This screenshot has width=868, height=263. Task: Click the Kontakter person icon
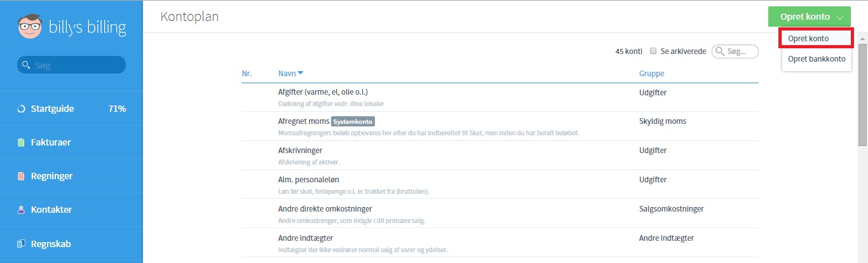click(x=21, y=210)
